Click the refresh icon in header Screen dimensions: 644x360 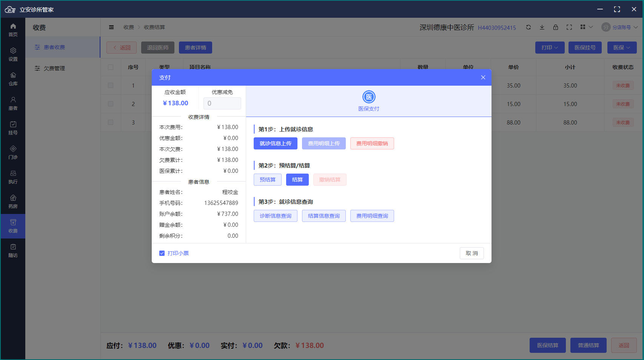click(x=528, y=27)
